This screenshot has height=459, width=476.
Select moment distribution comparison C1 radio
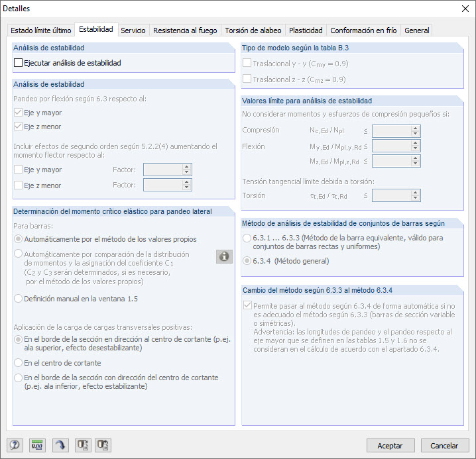pyautogui.click(x=18, y=254)
